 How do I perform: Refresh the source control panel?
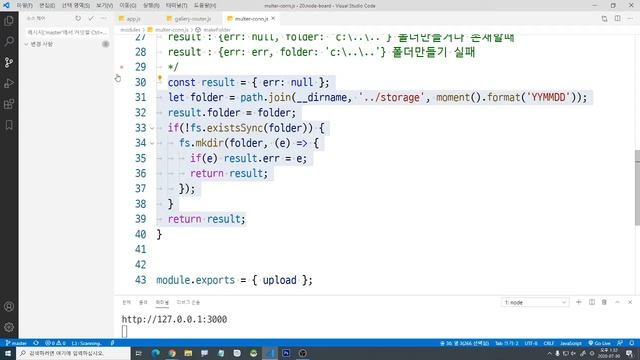[78, 18]
